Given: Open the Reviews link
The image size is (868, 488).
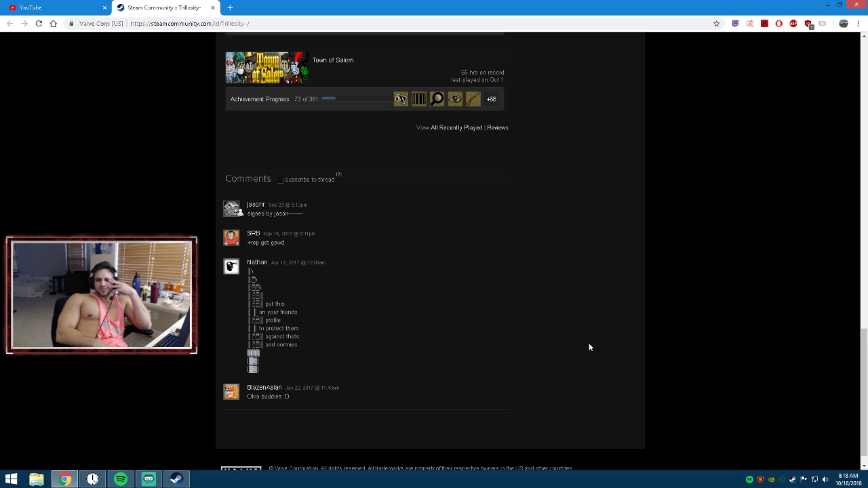Looking at the screenshot, I should pos(498,127).
